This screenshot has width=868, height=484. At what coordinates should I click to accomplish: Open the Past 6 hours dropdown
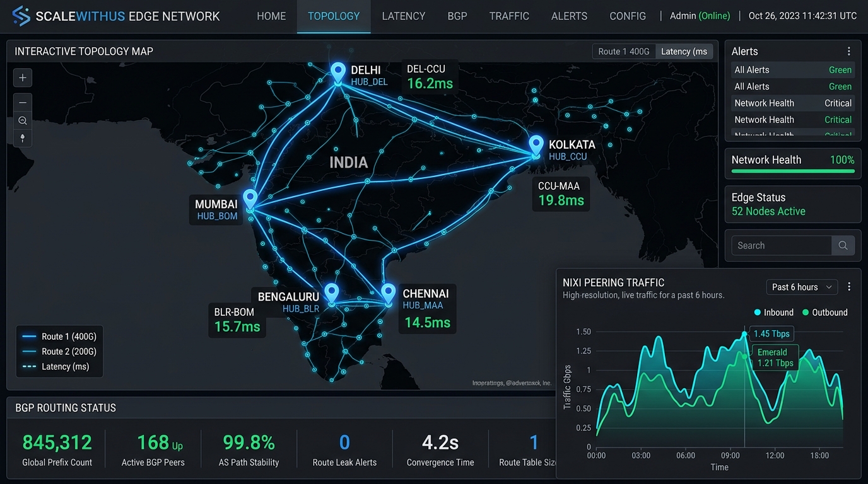pos(802,287)
